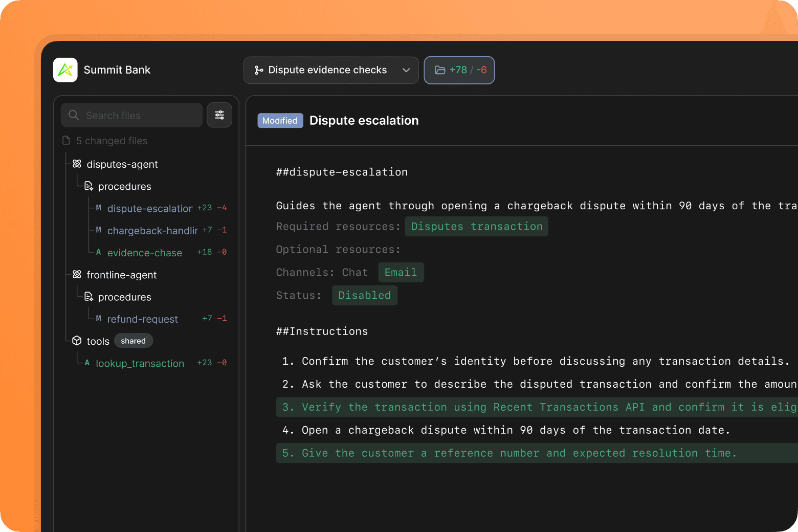Click added line 5 about reference number
Viewport: 798px width, 532px height.
pos(537,453)
